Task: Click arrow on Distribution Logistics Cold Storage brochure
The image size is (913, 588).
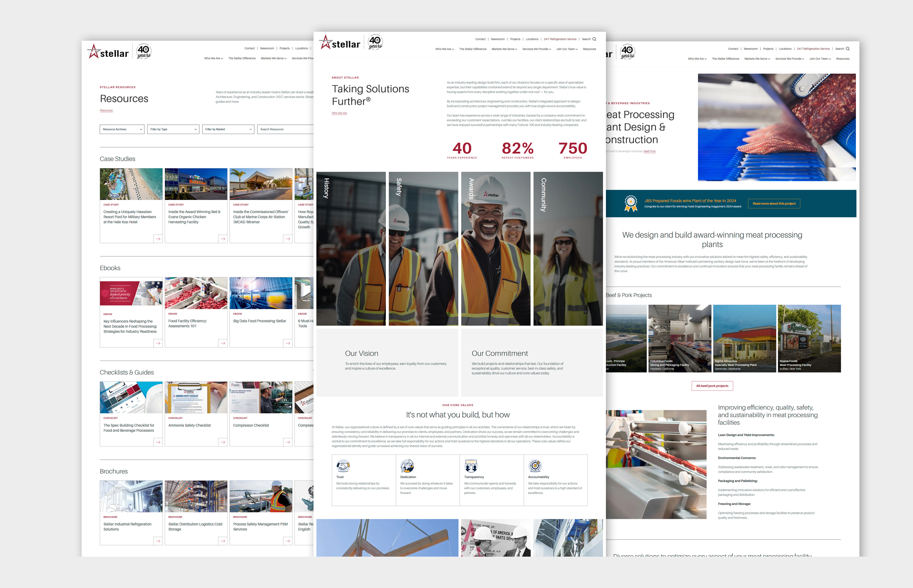Action: (x=223, y=541)
